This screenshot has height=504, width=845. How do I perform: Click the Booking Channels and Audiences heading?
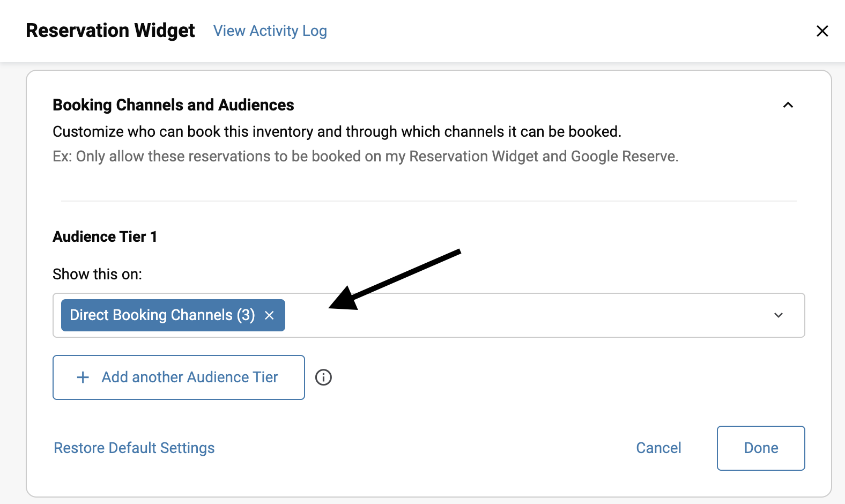(x=173, y=105)
